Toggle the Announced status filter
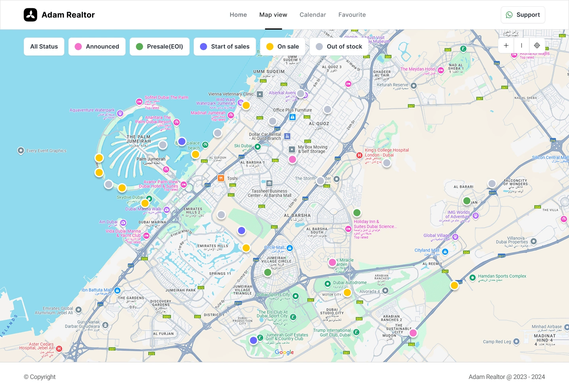Viewport: 569px width, 392px height. point(97,47)
